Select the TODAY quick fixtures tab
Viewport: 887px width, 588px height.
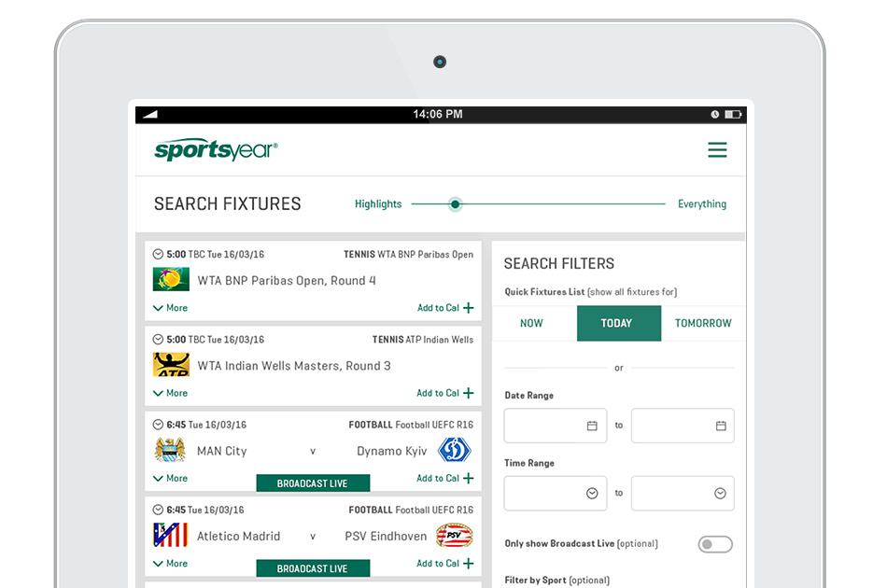(x=617, y=323)
